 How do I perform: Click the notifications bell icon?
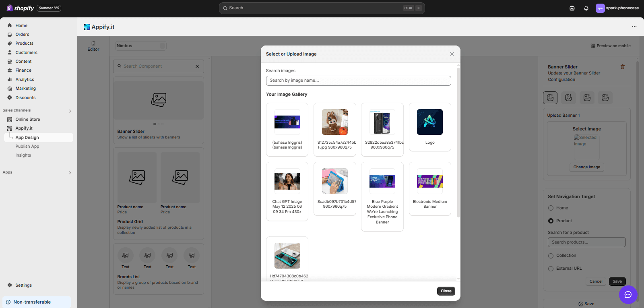coord(586,8)
